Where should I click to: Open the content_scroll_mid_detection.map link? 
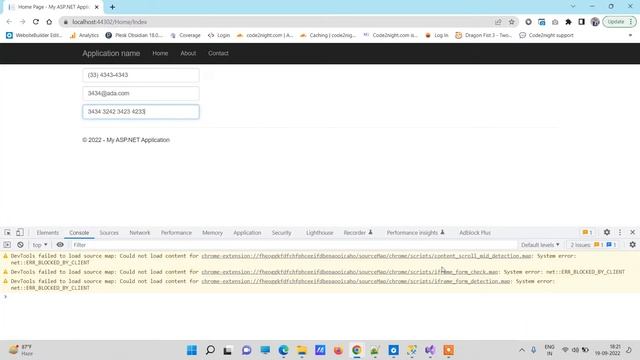pyautogui.click(x=366, y=256)
